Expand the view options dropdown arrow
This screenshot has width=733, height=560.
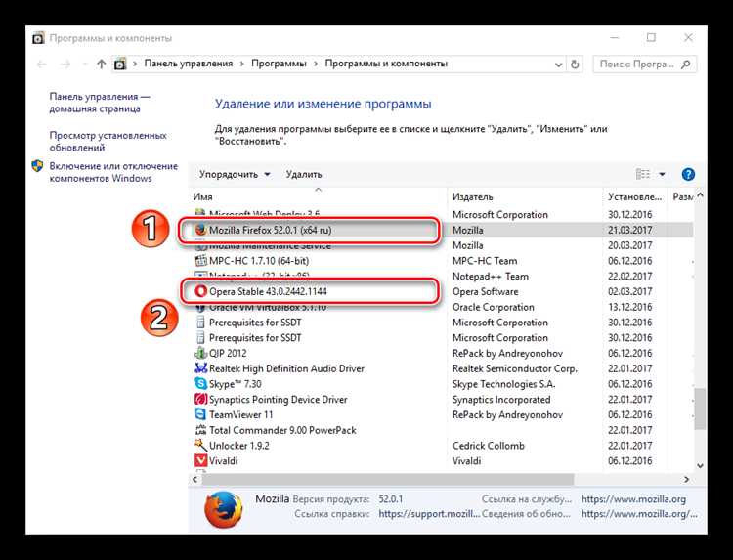click(x=662, y=174)
